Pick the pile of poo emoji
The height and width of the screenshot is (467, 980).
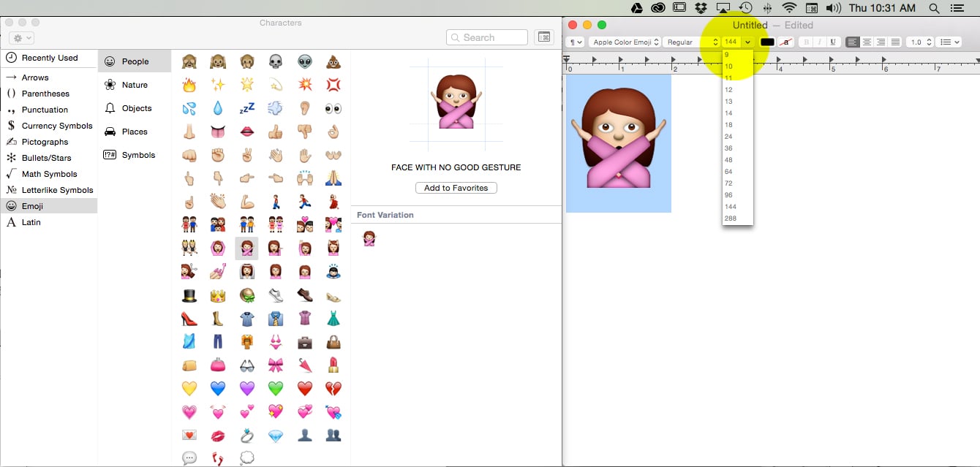[x=333, y=61]
